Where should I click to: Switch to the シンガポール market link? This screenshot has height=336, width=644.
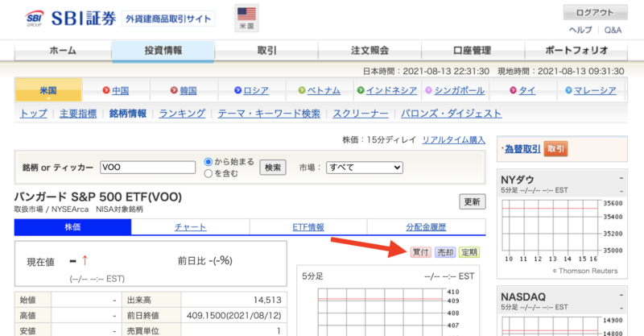coord(459,90)
